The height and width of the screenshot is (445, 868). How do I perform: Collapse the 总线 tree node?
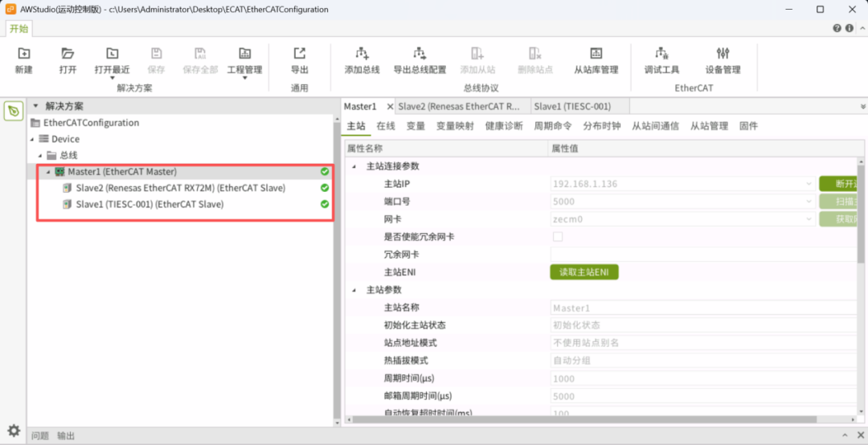pos(40,156)
